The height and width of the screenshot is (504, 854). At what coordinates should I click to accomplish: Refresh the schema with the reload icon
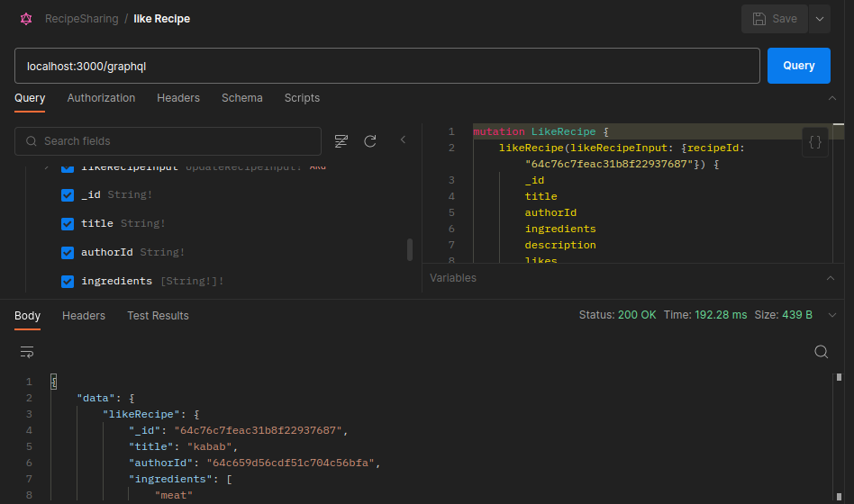tap(370, 141)
